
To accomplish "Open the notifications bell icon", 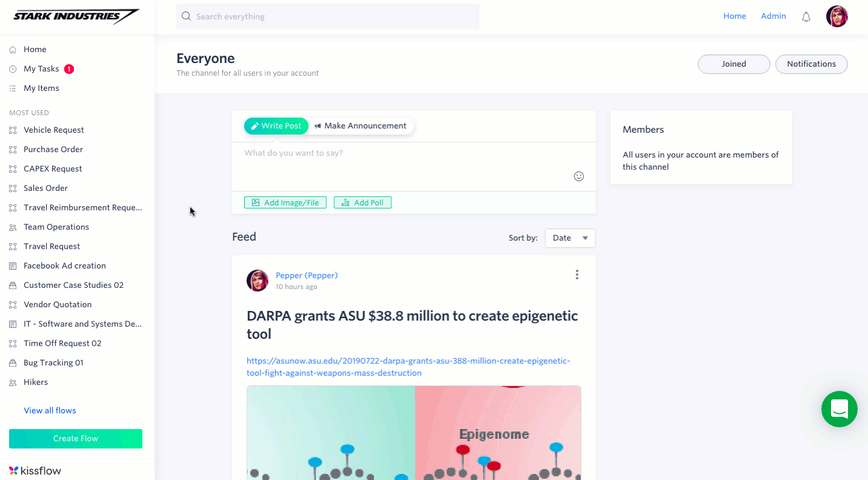I will pyautogui.click(x=806, y=17).
